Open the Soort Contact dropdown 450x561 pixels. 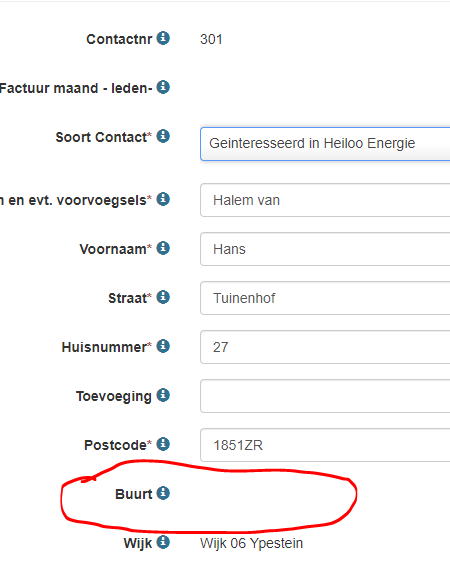coord(325,143)
